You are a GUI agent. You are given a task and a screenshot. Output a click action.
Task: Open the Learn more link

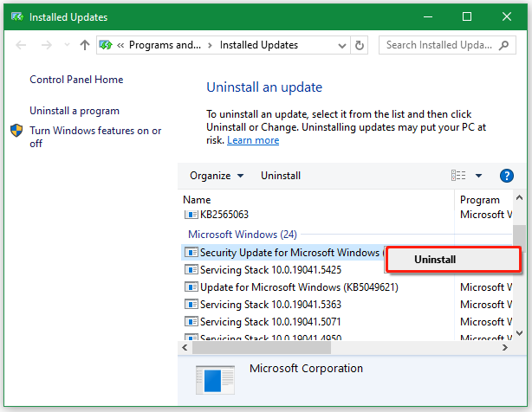[x=253, y=140]
